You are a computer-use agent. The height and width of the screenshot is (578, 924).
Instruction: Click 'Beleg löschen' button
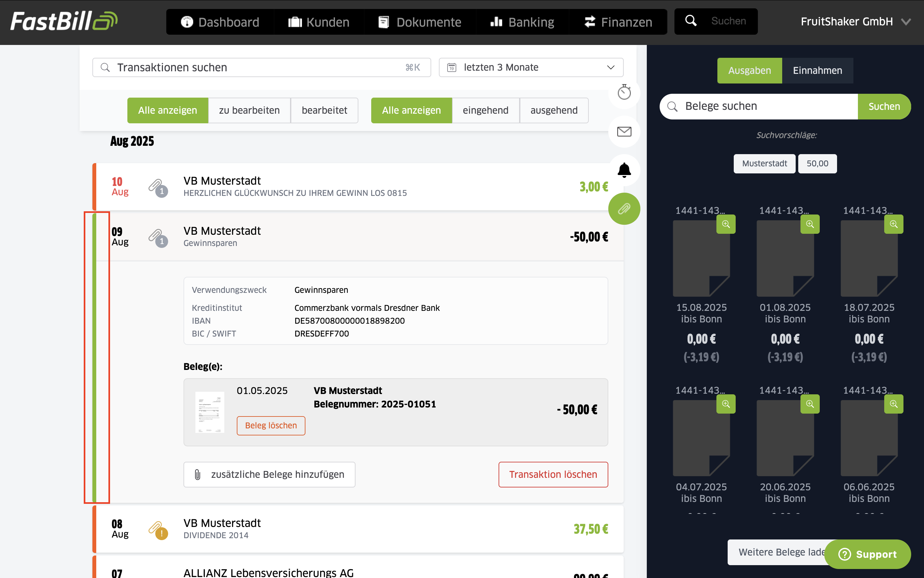click(271, 425)
